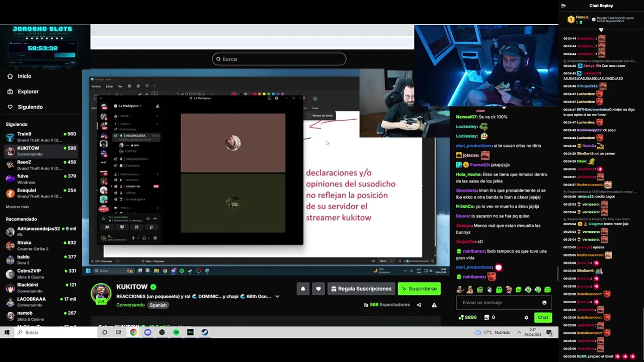Expand the leaderboard chevron under NunoJL

[601, 30]
